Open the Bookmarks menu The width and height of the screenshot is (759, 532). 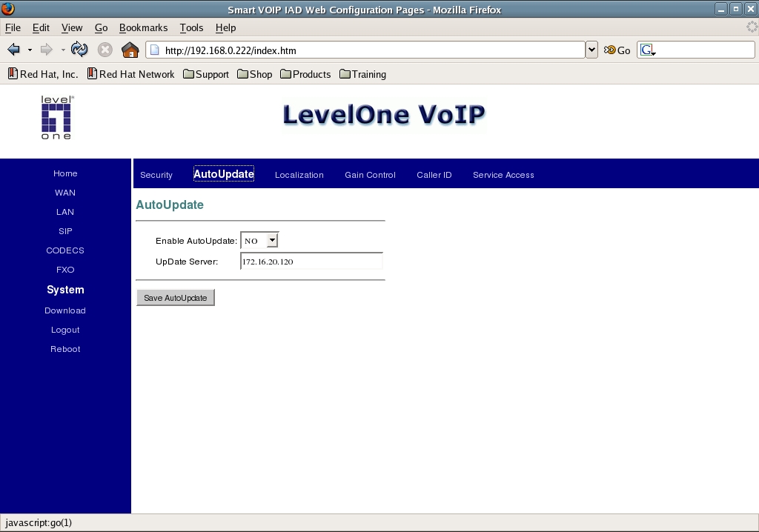143,27
